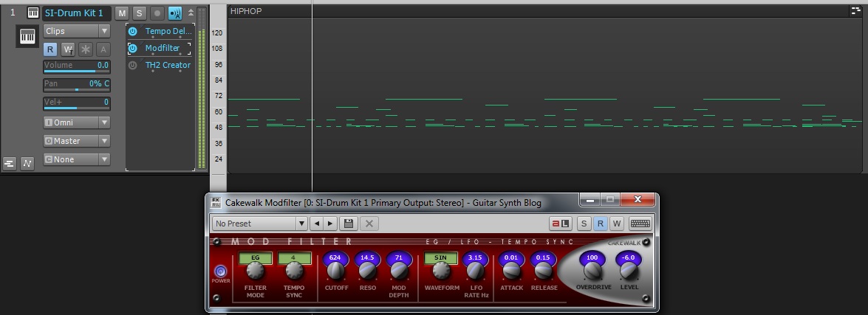Arm the SI-Drum Kit 1 track for recording
868x315 pixels.
pyautogui.click(x=157, y=13)
